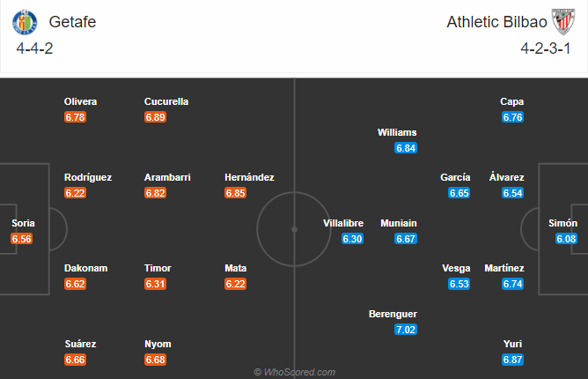Click Villalibre's 6.30 rating badge
The image size is (588, 379).
352,239
